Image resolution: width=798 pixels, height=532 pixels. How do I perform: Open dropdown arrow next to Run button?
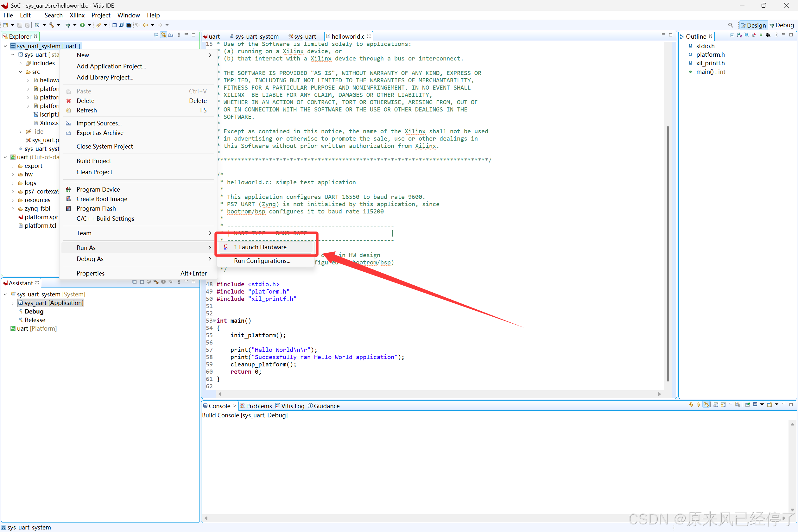pyautogui.click(x=89, y=25)
